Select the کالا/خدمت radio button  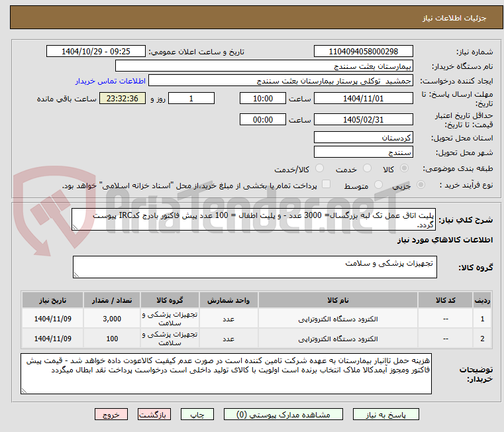[x=319, y=168]
